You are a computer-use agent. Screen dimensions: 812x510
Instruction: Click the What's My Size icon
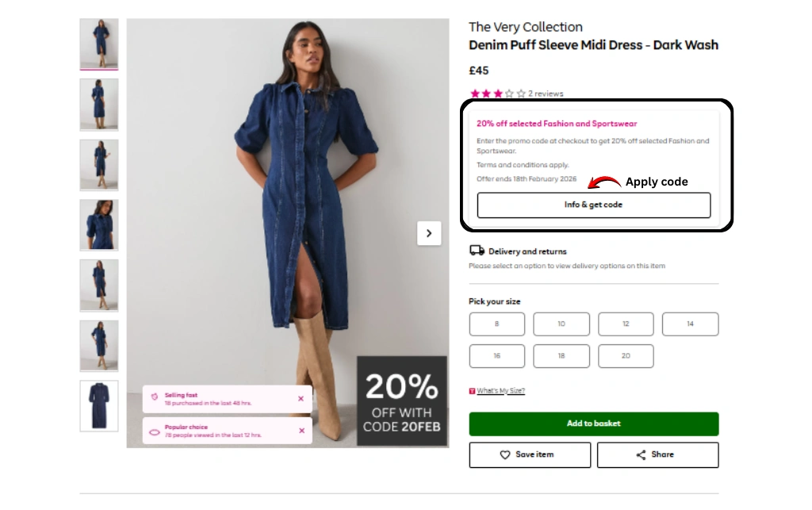coord(473,391)
